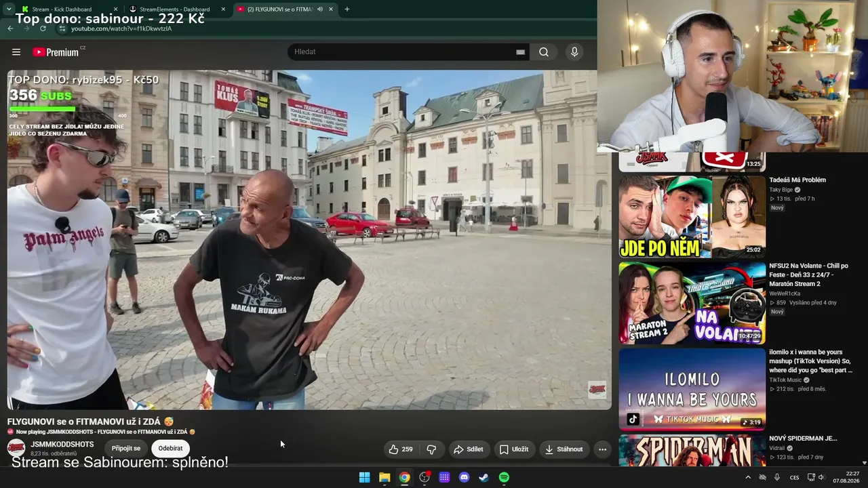Image resolution: width=868 pixels, height=488 pixels.
Task: Close the Kick Dashboard tab
Action: click(x=115, y=9)
